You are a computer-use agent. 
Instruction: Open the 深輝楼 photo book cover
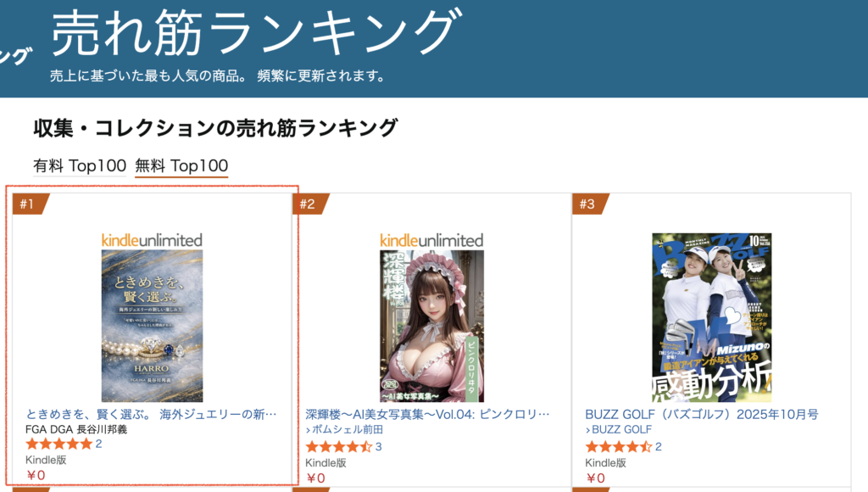click(431, 326)
